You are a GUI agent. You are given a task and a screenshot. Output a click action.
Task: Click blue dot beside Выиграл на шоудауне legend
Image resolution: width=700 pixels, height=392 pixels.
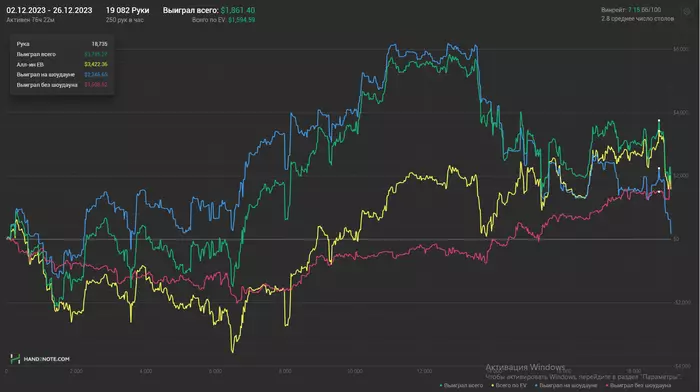point(536,385)
